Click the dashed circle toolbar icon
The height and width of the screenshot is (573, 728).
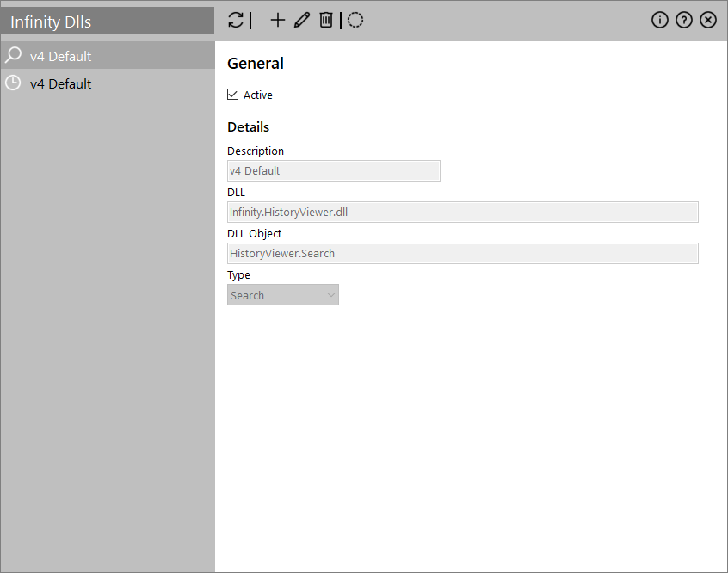point(355,20)
